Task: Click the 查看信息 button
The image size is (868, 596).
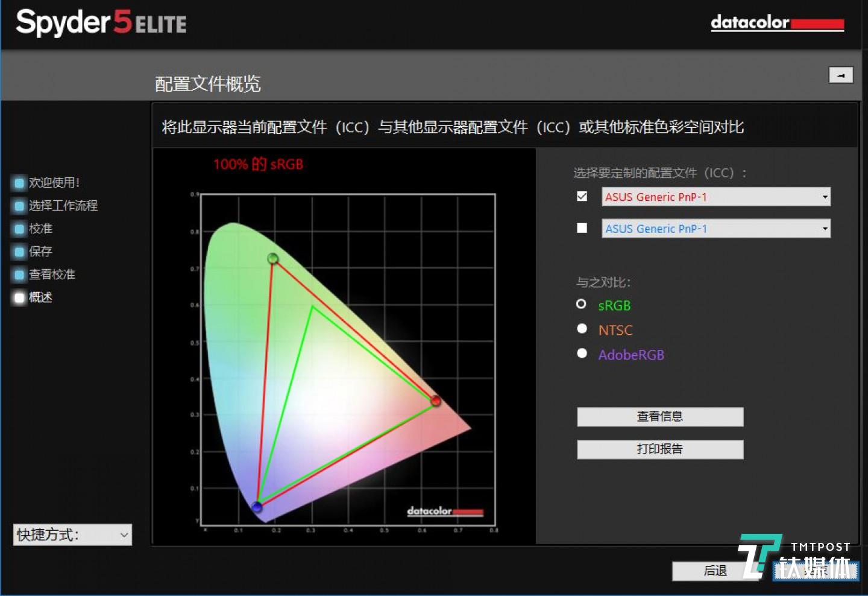Action: (659, 416)
